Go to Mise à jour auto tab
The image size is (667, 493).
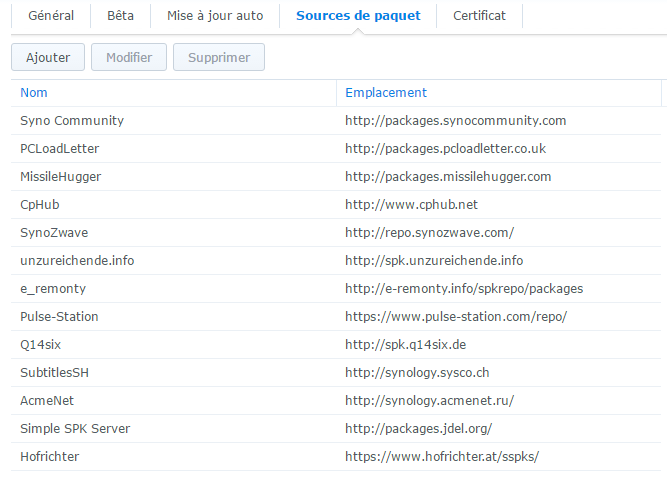click(215, 16)
